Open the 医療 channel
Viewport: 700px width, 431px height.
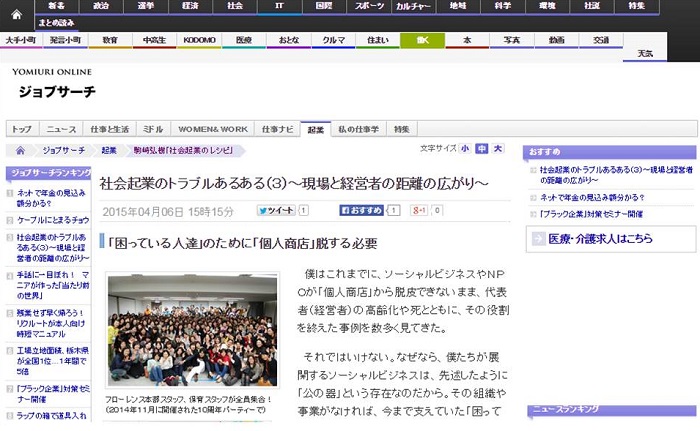(244, 40)
